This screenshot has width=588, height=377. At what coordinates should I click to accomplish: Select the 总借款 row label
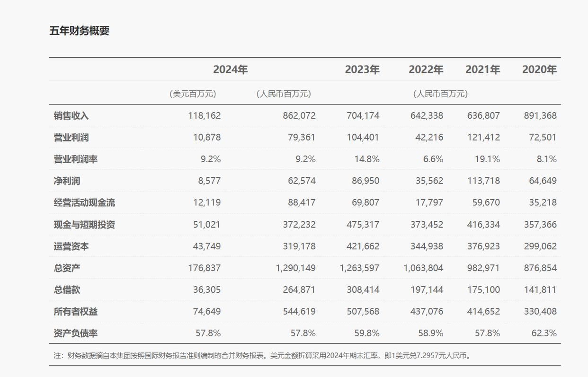pyautogui.click(x=67, y=289)
